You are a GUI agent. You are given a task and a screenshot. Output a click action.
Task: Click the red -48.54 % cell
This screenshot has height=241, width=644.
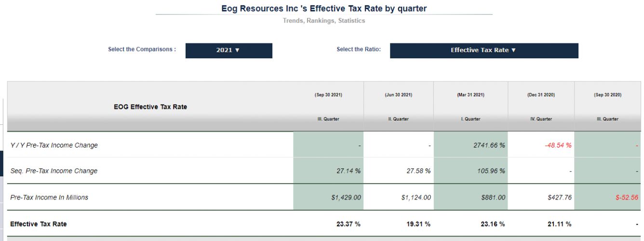(558, 145)
